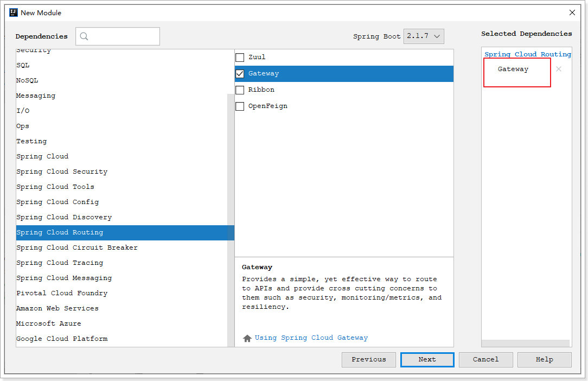This screenshot has width=588, height=381.
Task: Click the Previous button
Action: (x=369, y=360)
